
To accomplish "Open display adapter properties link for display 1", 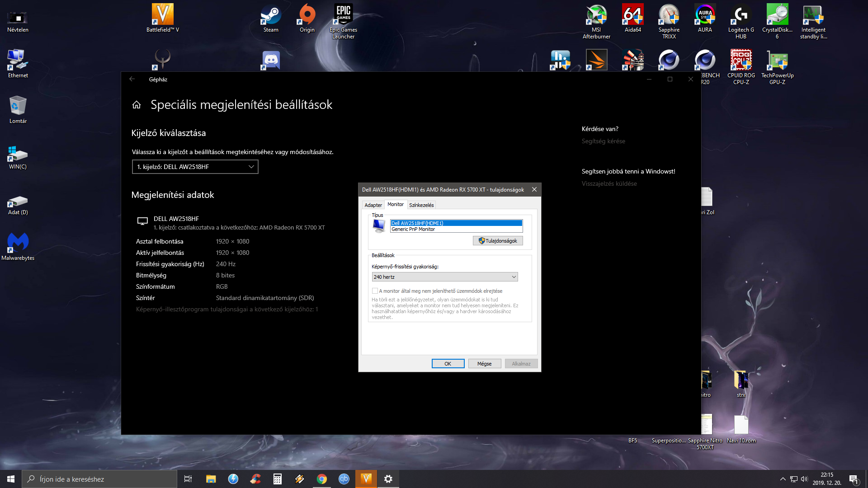I will (x=227, y=310).
